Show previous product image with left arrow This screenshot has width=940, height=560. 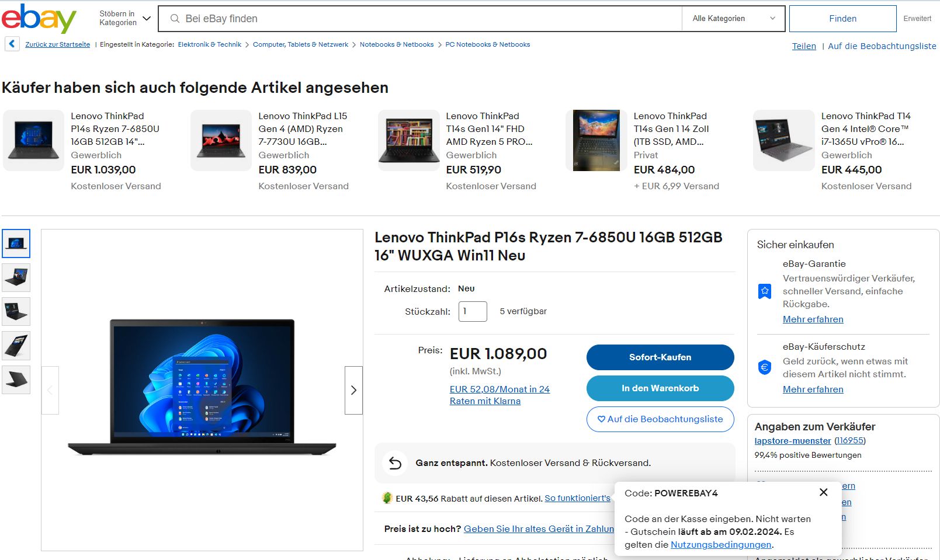point(50,390)
